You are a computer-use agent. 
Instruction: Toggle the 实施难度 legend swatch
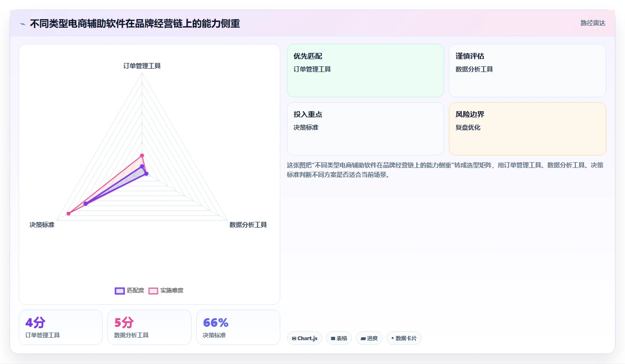153,291
